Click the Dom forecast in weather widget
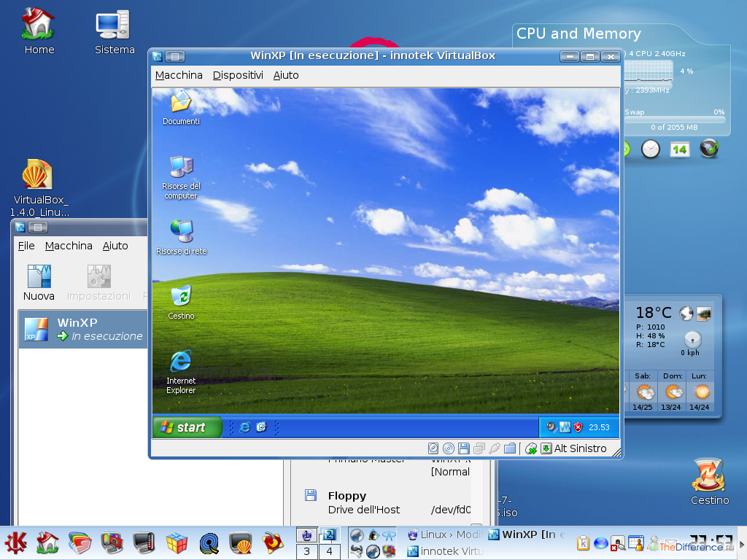Screen dimensions: 747x560 [x=671, y=392]
